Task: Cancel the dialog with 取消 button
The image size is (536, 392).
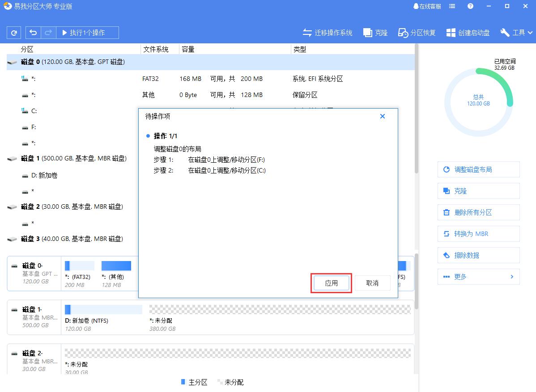Action: [x=373, y=283]
